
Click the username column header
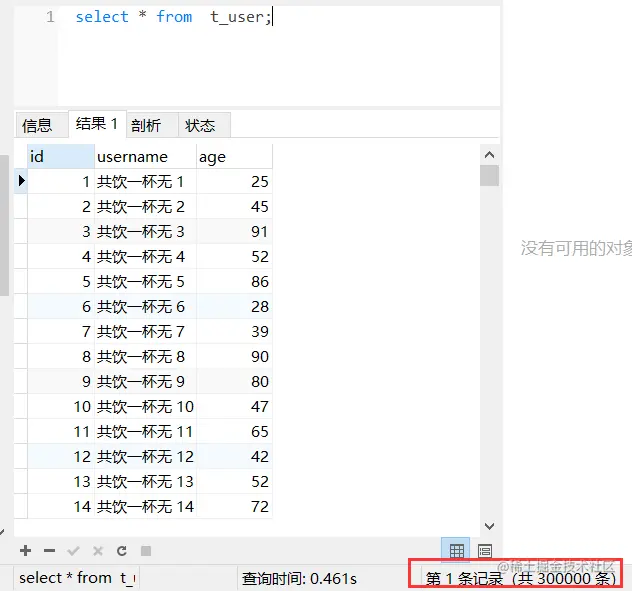click(146, 156)
